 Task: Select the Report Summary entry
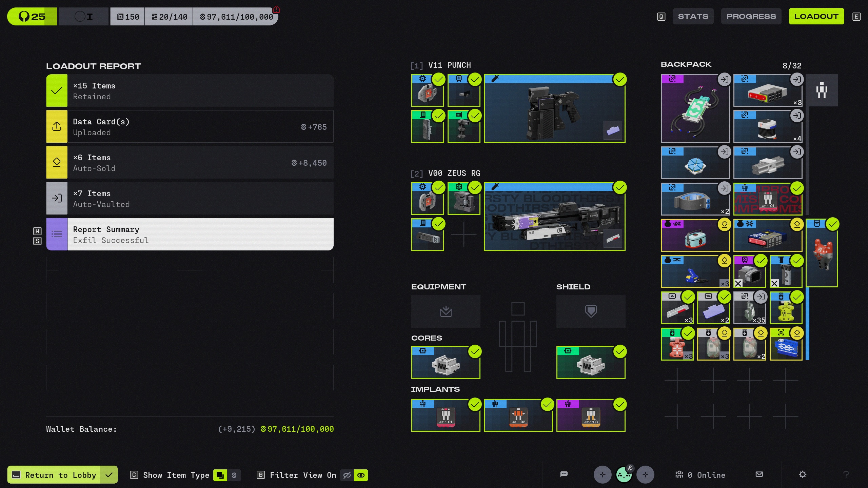[x=190, y=235]
